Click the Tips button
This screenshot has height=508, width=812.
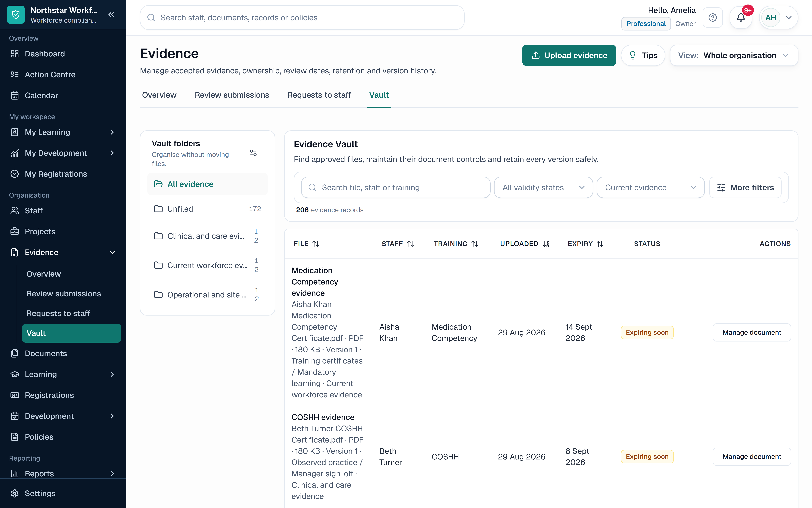coord(643,55)
